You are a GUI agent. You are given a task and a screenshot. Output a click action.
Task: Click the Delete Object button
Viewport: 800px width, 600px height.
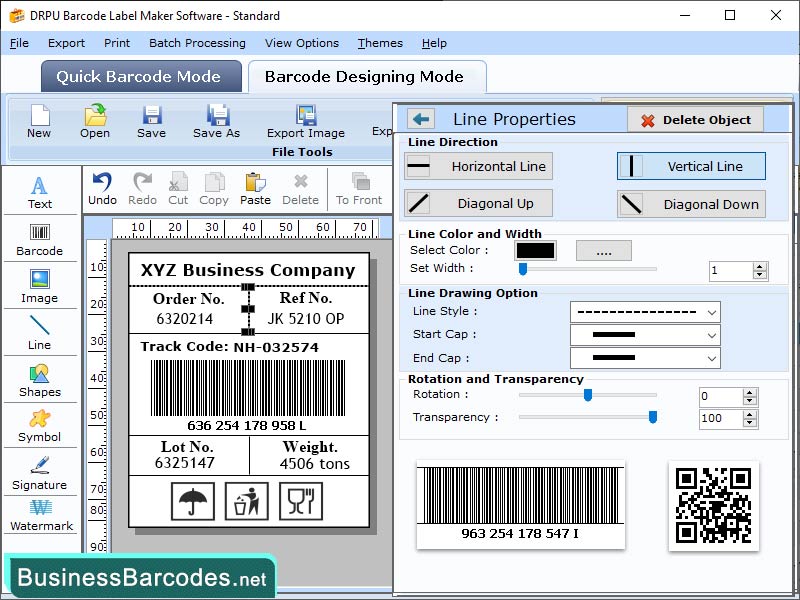click(x=695, y=118)
